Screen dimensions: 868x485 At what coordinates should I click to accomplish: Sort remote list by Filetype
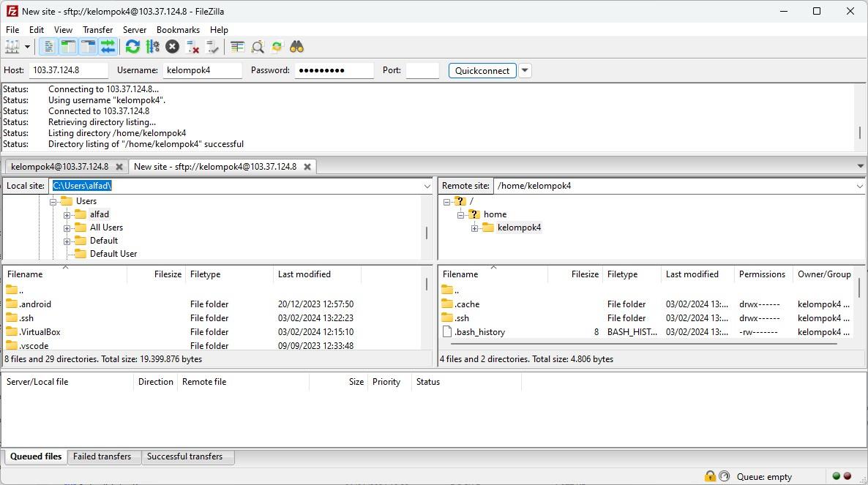coord(632,274)
